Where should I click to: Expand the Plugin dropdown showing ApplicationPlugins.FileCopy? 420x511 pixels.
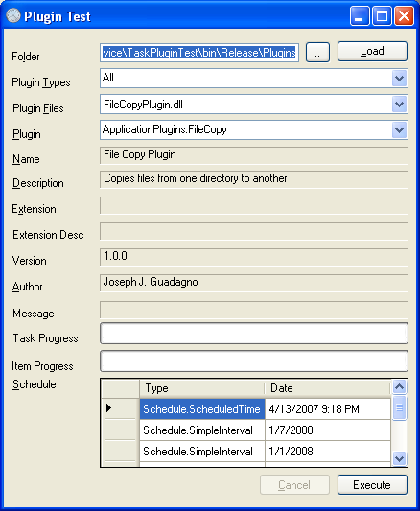tap(399, 130)
